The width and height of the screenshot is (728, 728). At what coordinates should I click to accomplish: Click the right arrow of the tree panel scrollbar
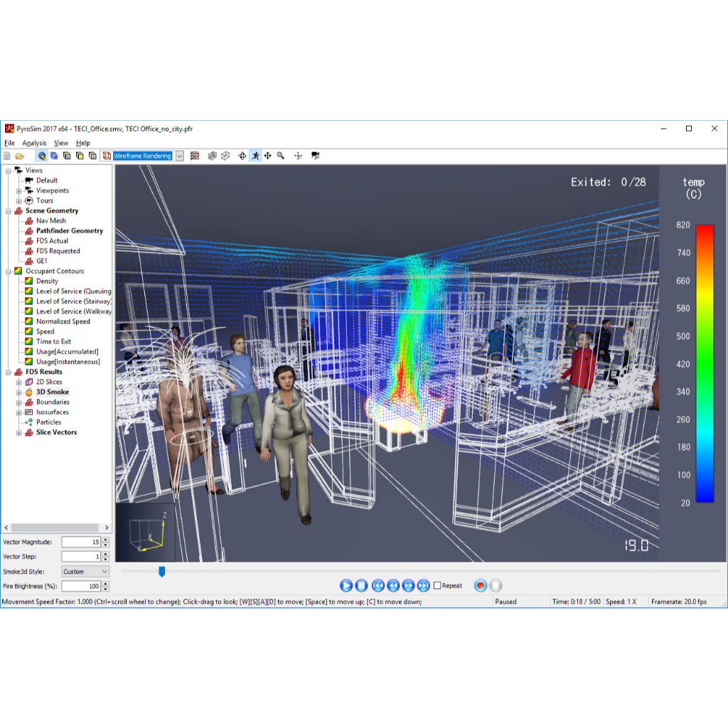coord(107,528)
